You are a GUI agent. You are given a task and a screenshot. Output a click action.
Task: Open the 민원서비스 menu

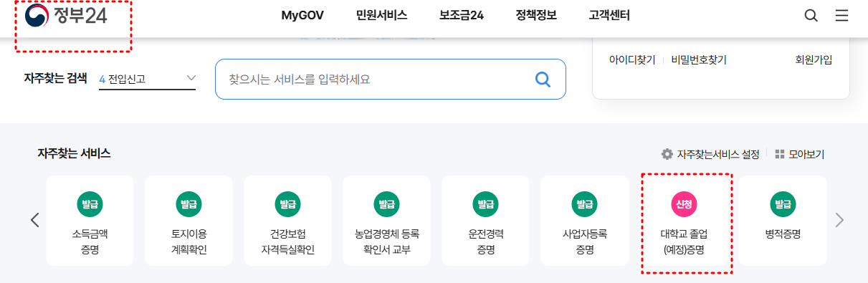point(381,16)
